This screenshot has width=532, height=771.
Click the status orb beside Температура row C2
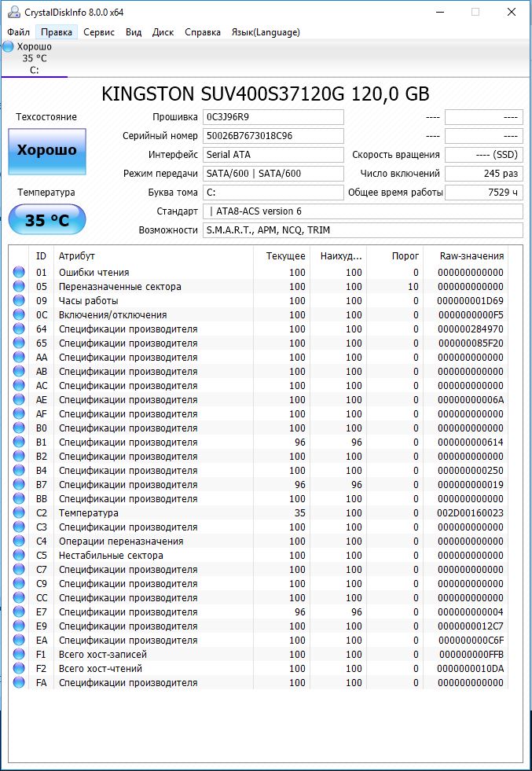19,513
